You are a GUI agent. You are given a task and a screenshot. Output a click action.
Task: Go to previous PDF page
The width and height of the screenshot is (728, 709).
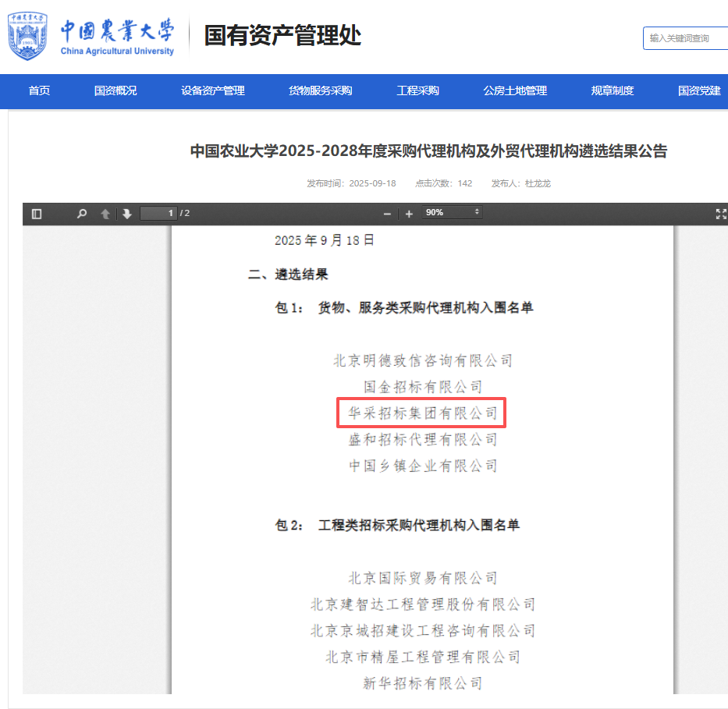coord(105,214)
